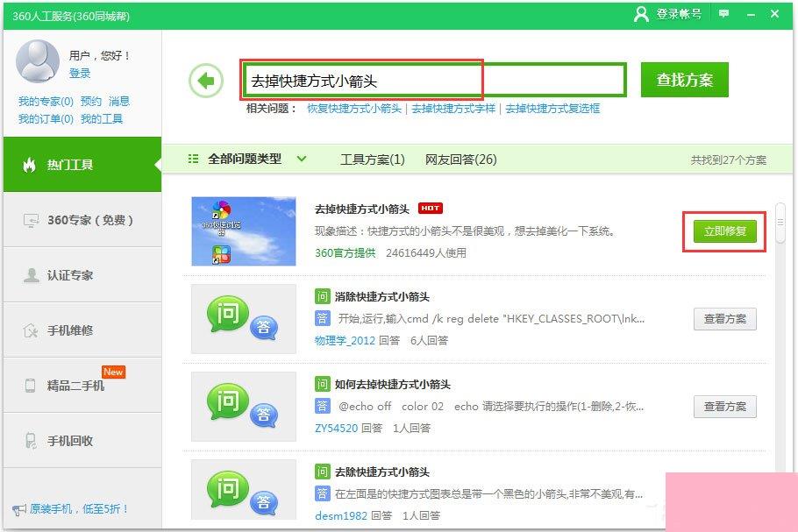798x532 pixels.
Task: Open the feedback message icon in title bar
Action: pos(723,14)
